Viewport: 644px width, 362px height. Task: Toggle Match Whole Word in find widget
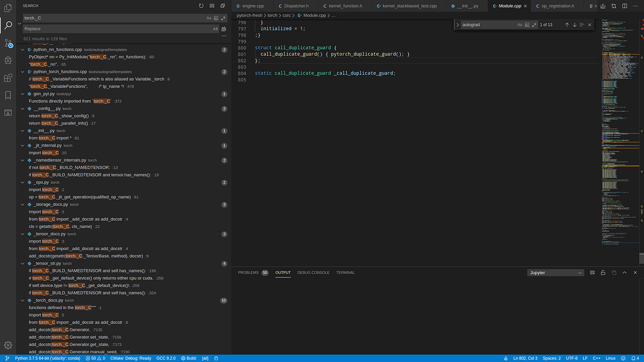tap(527, 25)
